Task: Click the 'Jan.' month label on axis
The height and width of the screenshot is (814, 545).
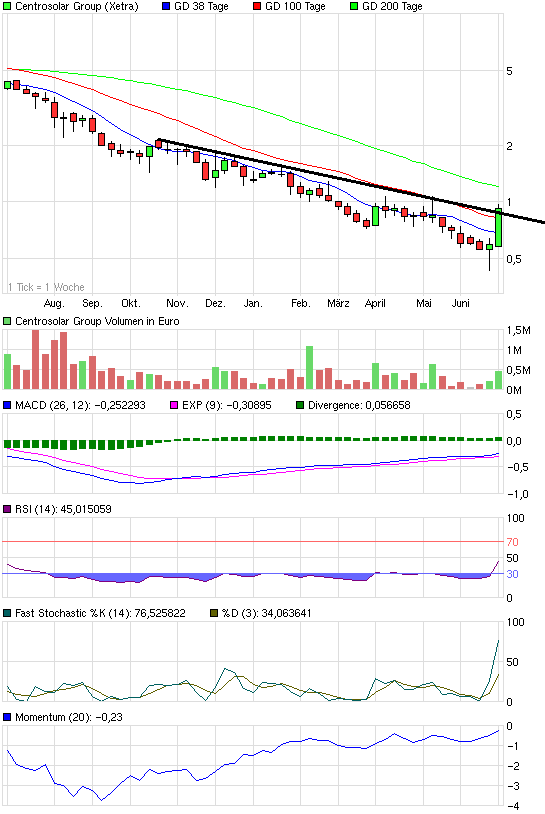Action: pyautogui.click(x=253, y=303)
